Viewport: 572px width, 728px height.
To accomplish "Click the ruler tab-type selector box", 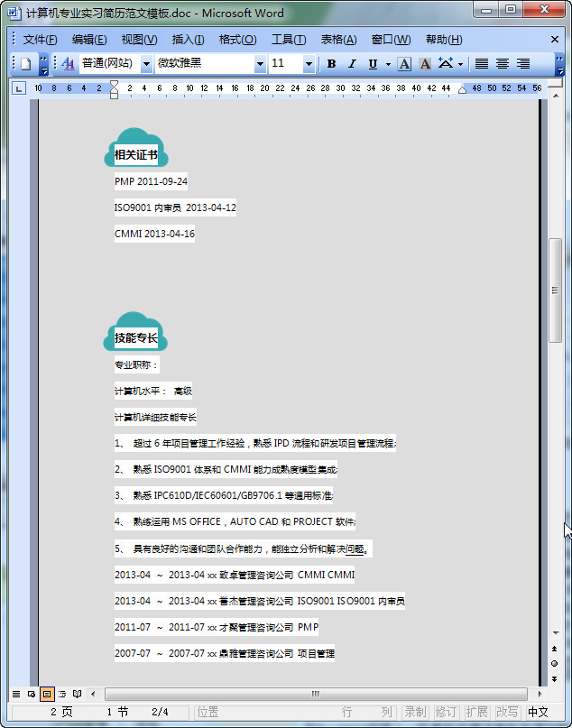I will click(x=19, y=88).
